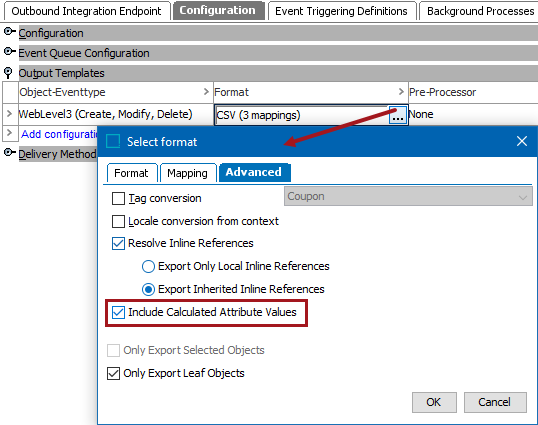
Task: Click the Object-Eventtype column header arrow
Action: pos(206,92)
